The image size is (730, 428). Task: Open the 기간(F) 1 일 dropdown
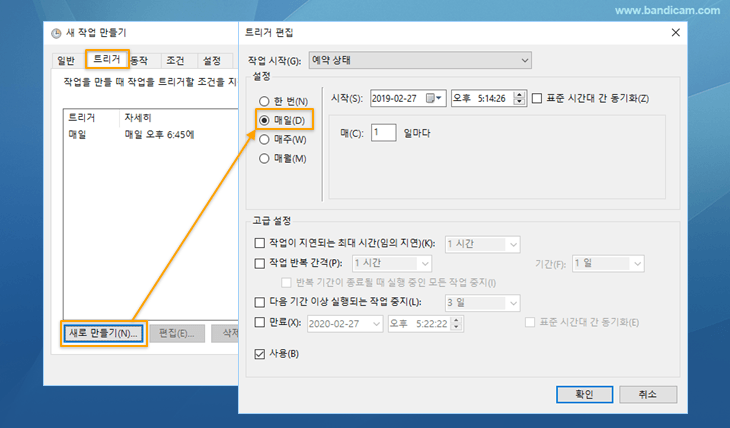(608, 264)
